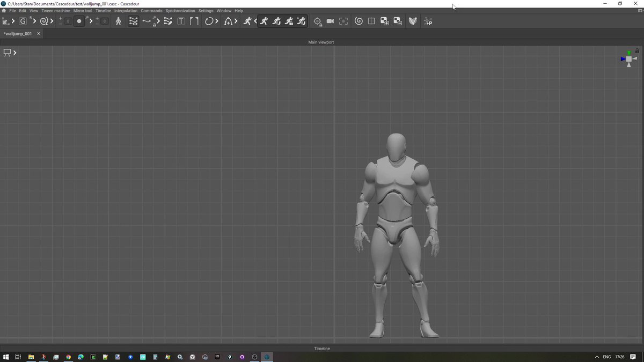Click the axis manipulator tool icon
Viewport: 644px width, 362px height.
click(x=6, y=21)
